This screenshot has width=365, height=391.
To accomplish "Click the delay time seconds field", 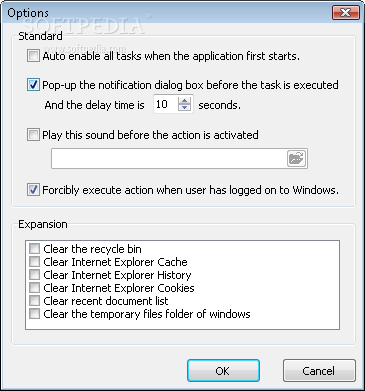I will coord(166,104).
